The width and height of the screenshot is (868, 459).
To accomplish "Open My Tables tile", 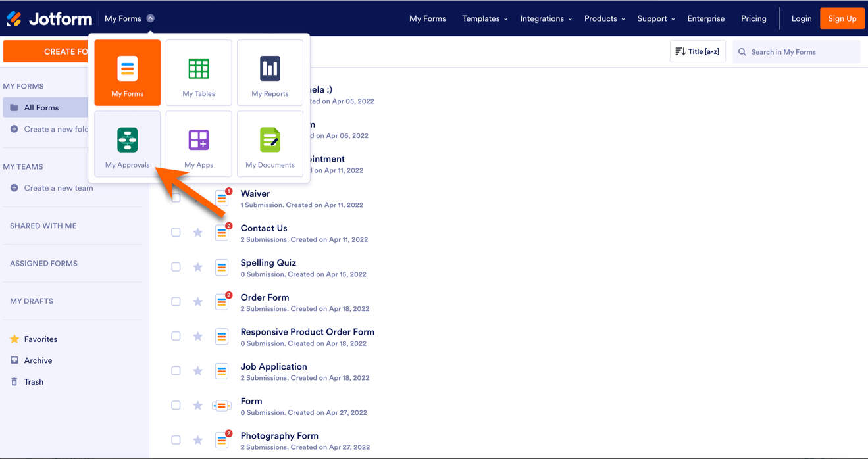I will click(199, 72).
